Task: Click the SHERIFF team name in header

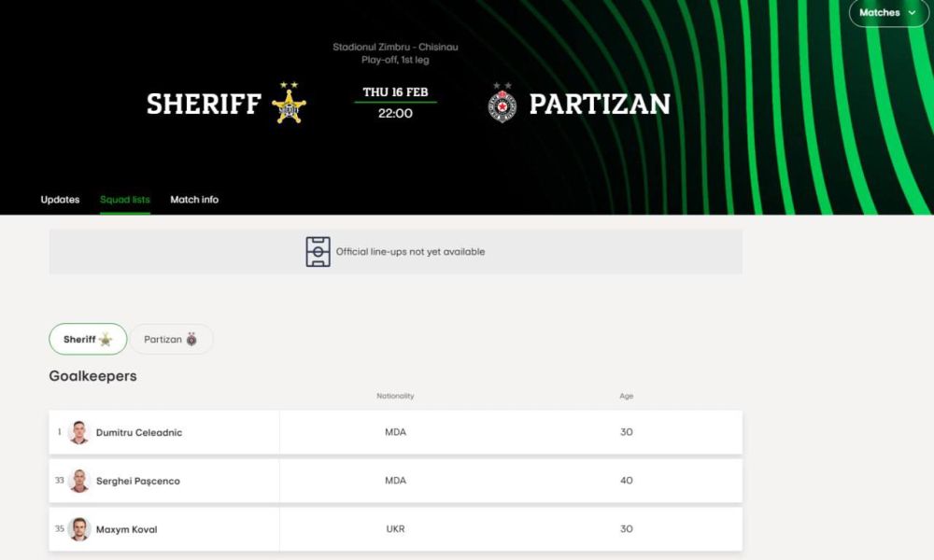Action: click(204, 104)
